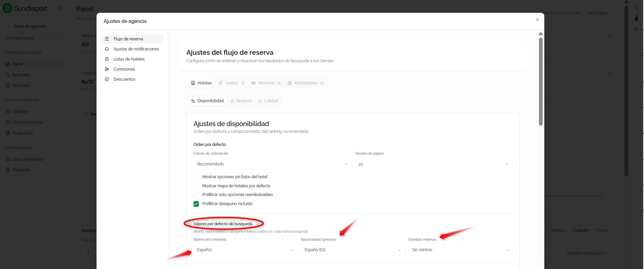
Task: Click the Flujo de reserva sliders icon
Action: (x=107, y=39)
